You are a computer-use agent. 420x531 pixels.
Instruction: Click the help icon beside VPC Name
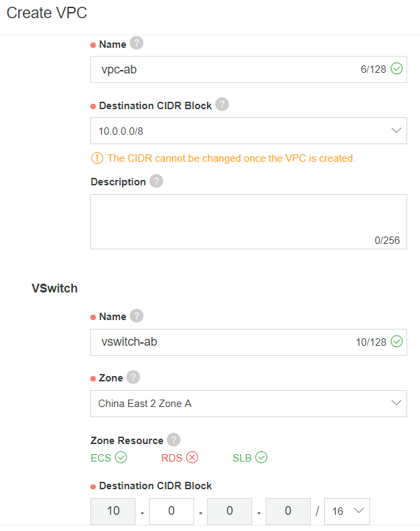coord(136,43)
